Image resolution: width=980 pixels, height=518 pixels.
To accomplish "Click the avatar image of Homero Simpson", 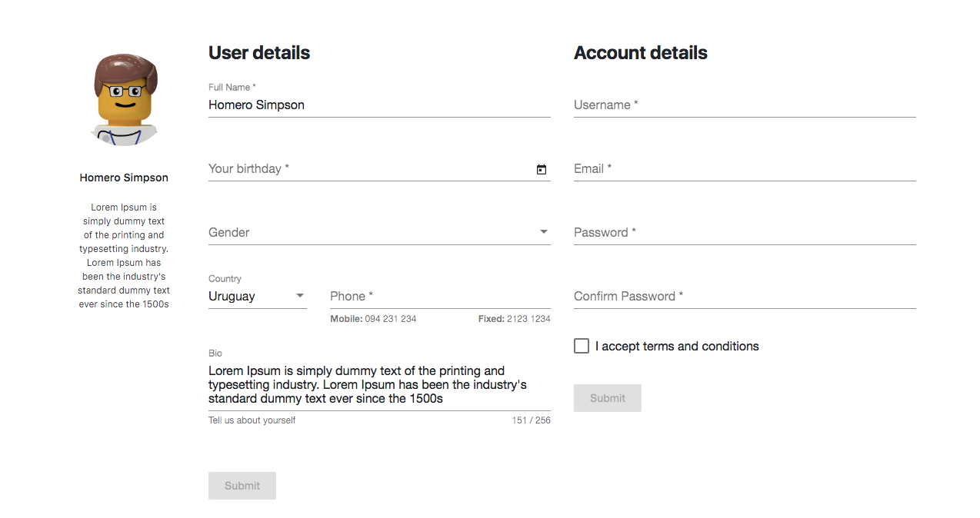I will [124, 98].
